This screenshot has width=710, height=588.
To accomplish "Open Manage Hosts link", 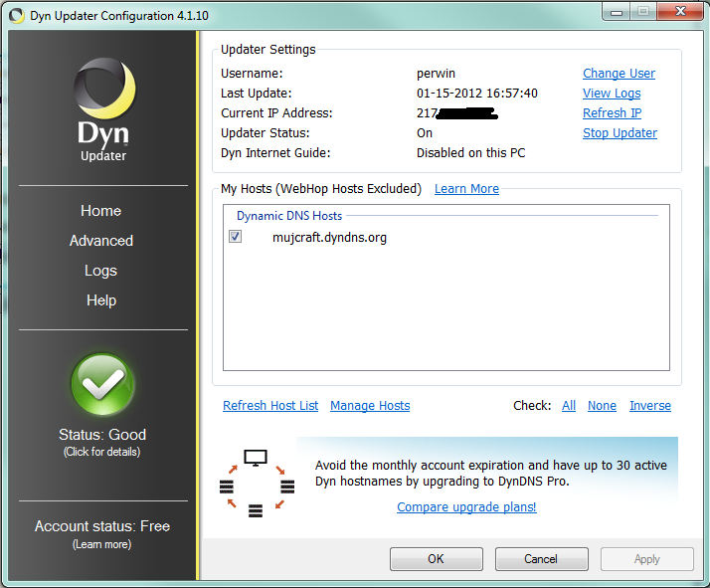I will [370, 406].
